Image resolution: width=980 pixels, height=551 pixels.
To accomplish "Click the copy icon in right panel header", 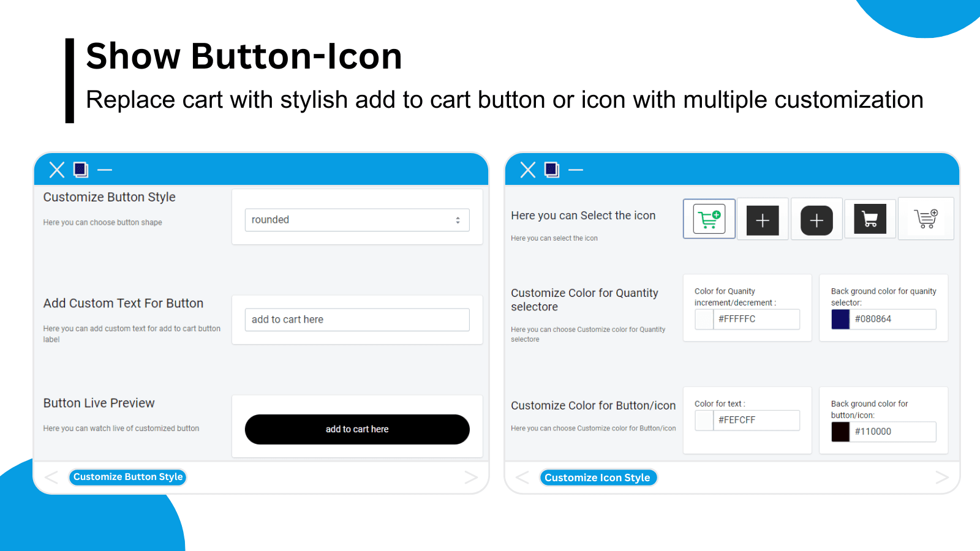I will click(x=552, y=170).
